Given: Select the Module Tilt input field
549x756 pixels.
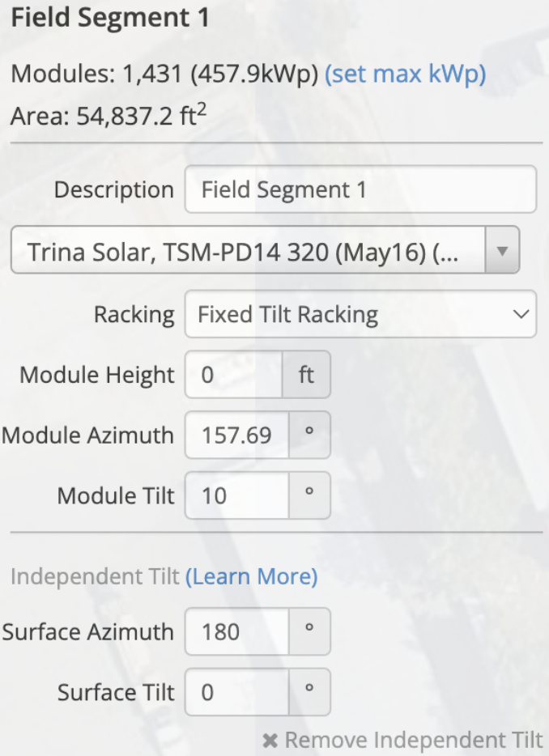Looking at the screenshot, I should [236, 495].
